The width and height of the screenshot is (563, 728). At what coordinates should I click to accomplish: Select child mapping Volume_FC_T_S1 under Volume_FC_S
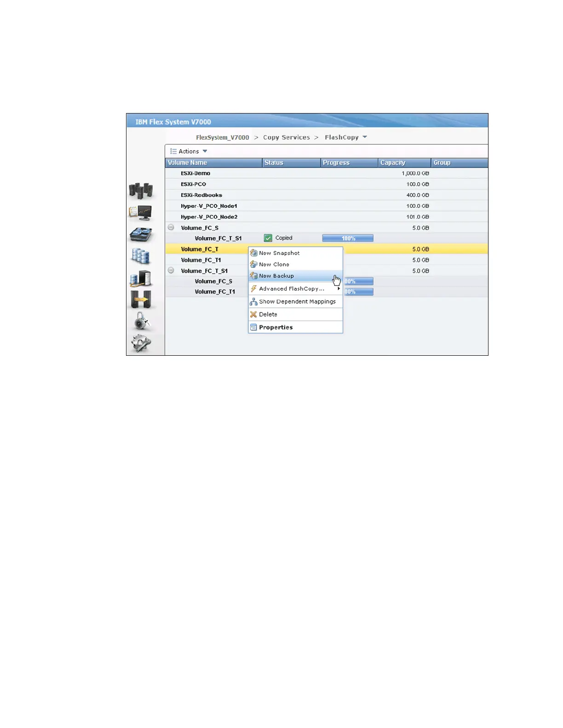coord(327,238)
